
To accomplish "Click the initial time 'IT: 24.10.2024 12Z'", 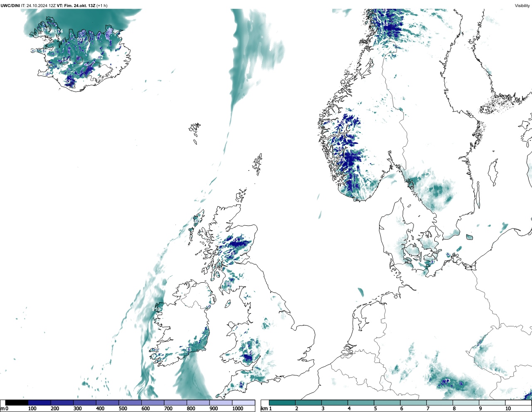I will tap(39, 5).
